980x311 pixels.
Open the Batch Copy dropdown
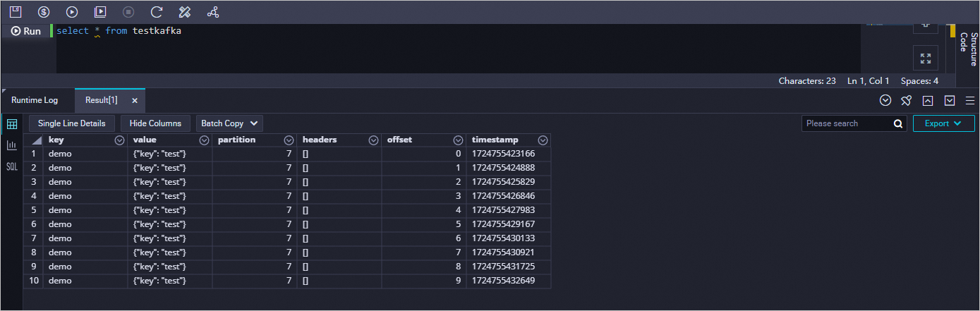pos(229,123)
